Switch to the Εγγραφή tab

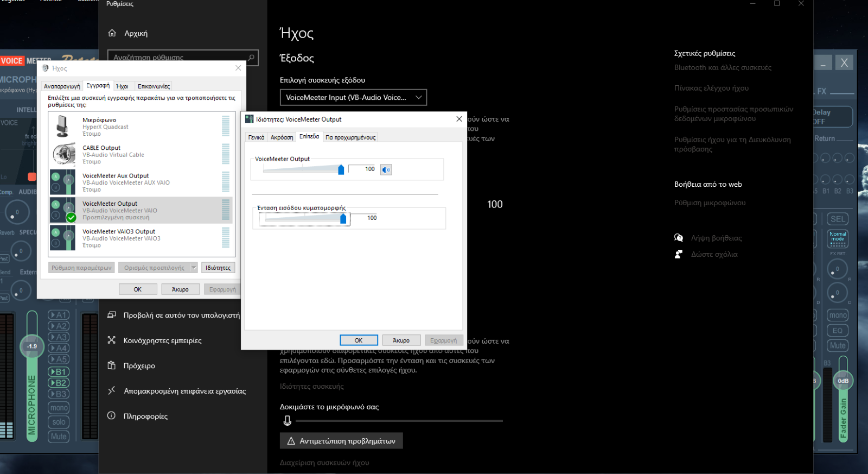(x=98, y=85)
